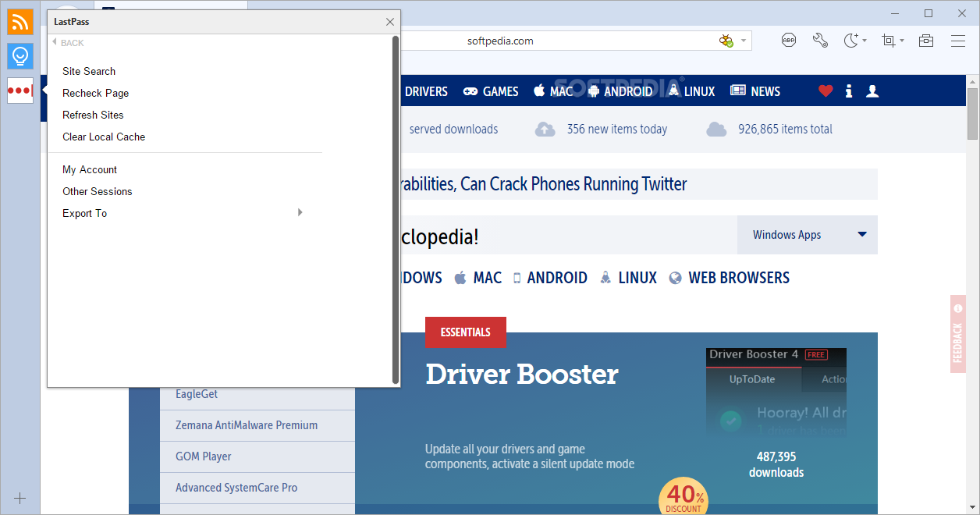The width and height of the screenshot is (980, 515).
Task: Open My Account in LastPass menu
Action: click(x=90, y=169)
